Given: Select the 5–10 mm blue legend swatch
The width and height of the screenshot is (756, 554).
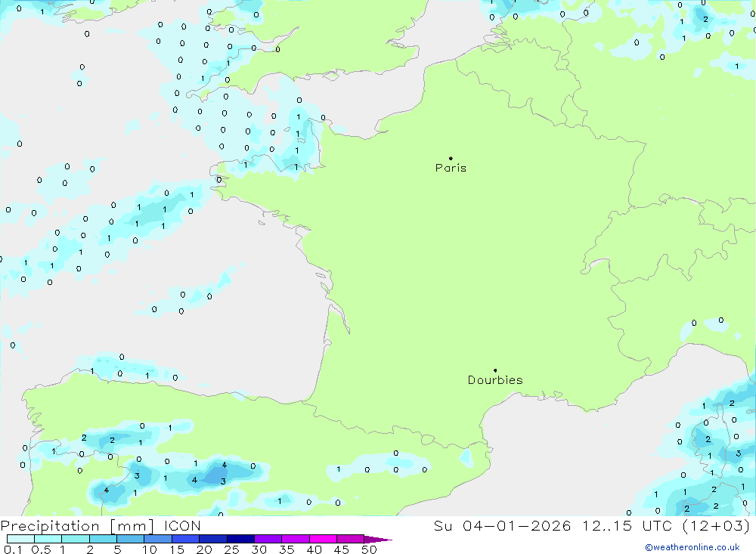Looking at the screenshot, I should click(131, 539).
